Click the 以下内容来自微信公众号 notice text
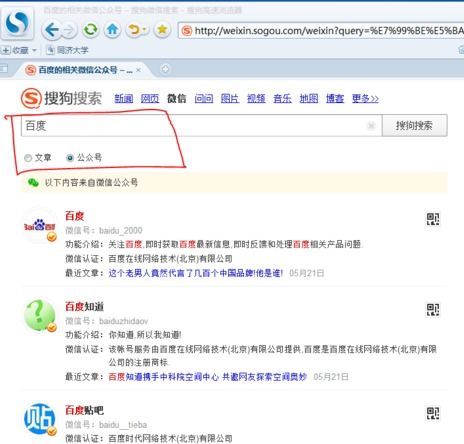Viewport: 464px width, 444px height. point(91,182)
